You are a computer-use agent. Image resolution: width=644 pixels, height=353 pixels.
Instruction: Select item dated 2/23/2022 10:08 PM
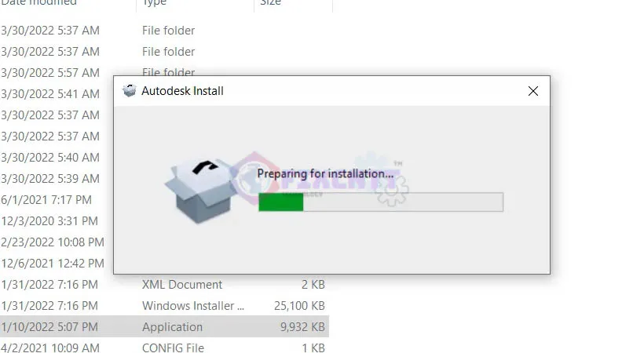pos(53,242)
